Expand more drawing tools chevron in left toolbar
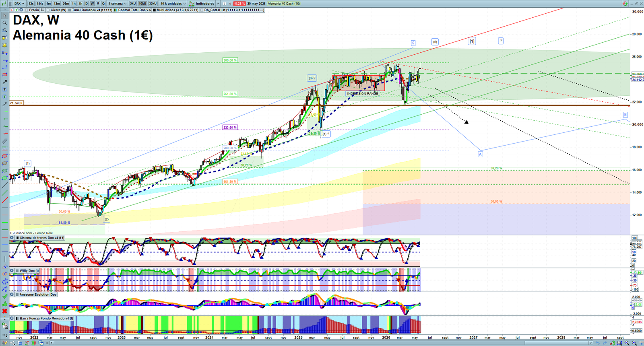Viewport: 644px width, 346px height. tap(4, 319)
